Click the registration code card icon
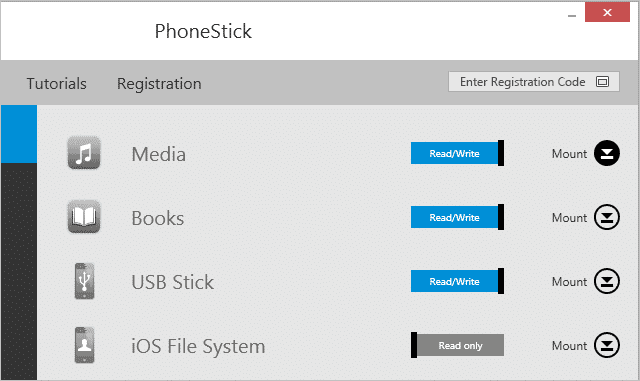Screen dimensions: 640x381 (602, 82)
